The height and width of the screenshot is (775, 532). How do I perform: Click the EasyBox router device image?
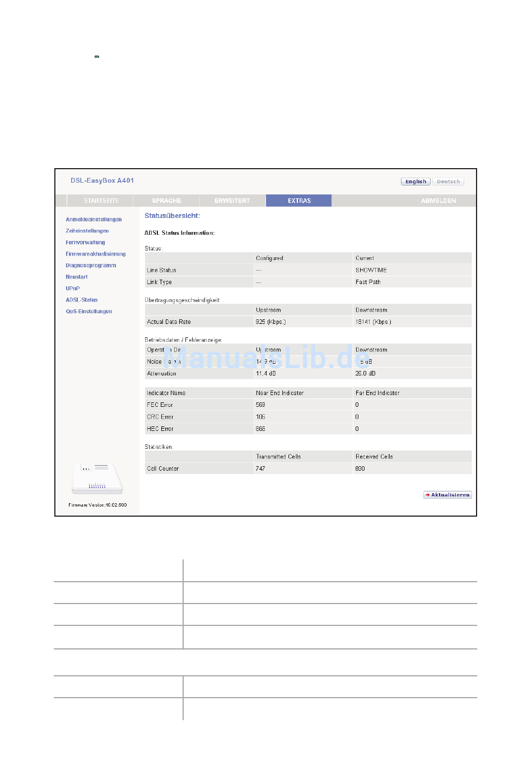pos(97,479)
